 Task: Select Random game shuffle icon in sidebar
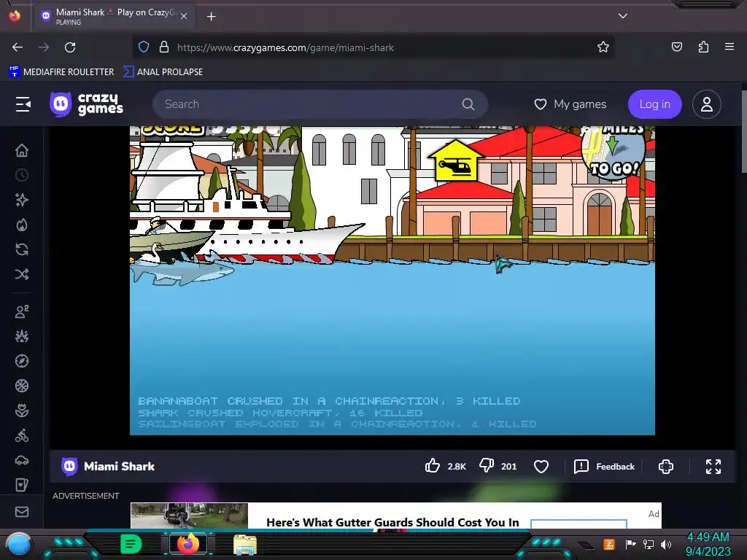(22, 274)
